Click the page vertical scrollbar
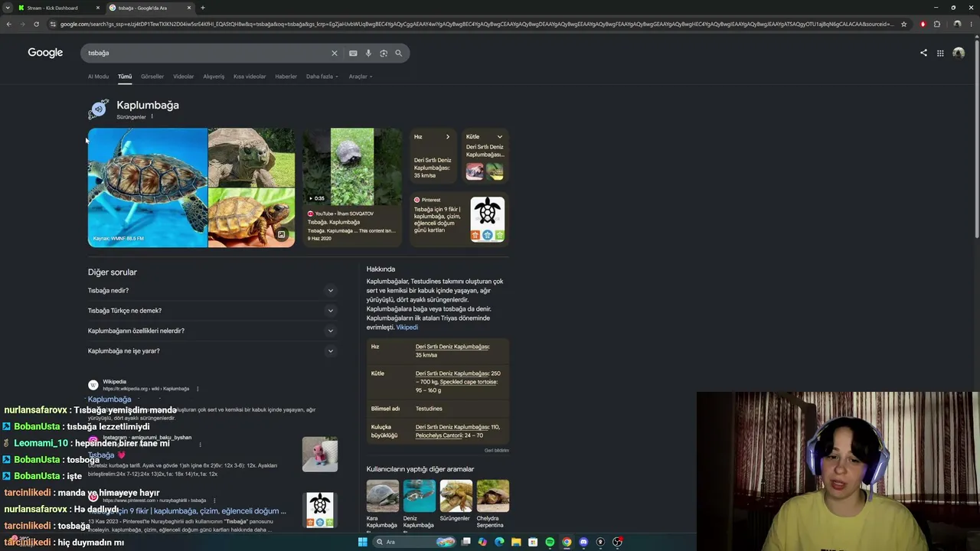The height and width of the screenshot is (551, 980). tap(977, 138)
